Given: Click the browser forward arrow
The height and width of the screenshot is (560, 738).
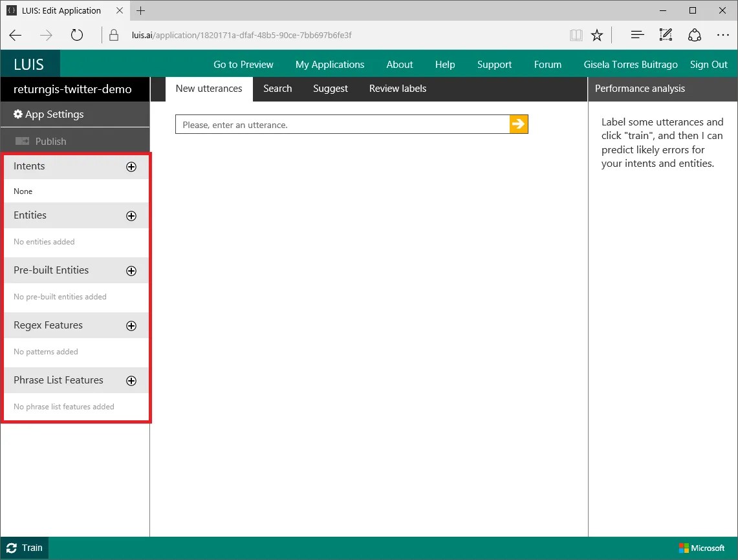Looking at the screenshot, I should click(x=46, y=36).
